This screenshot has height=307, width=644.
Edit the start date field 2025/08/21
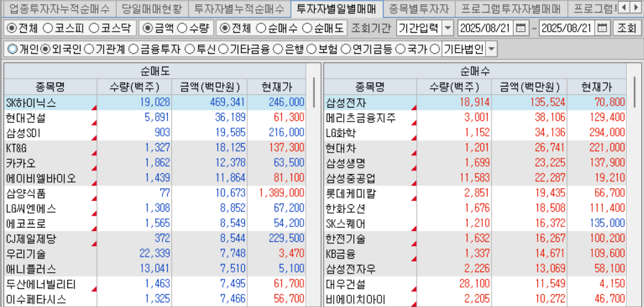(486, 28)
